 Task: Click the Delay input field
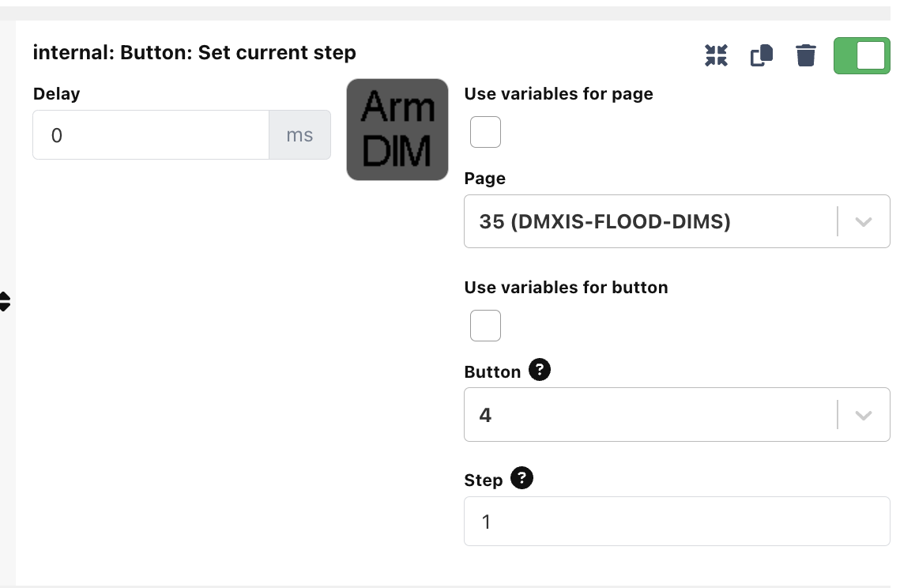pyautogui.click(x=150, y=134)
